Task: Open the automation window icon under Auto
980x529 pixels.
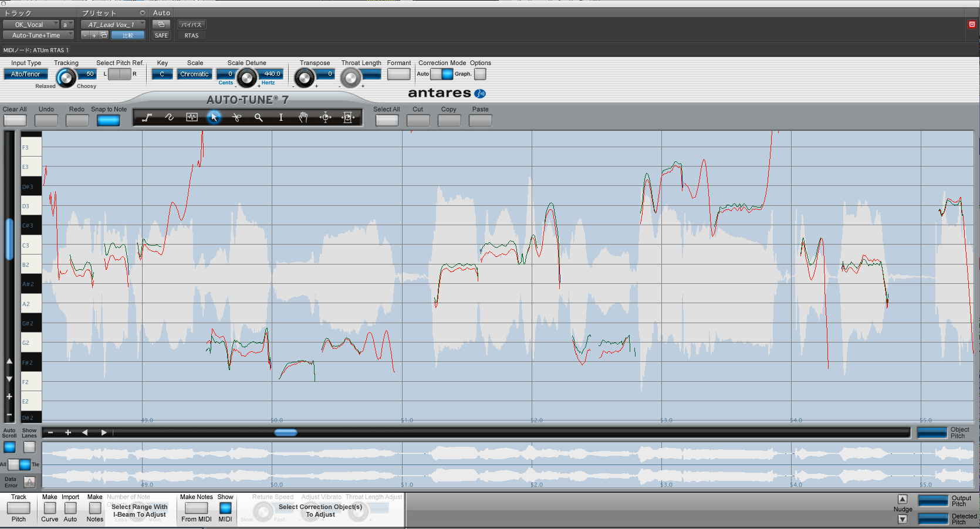Action: pyautogui.click(x=161, y=25)
